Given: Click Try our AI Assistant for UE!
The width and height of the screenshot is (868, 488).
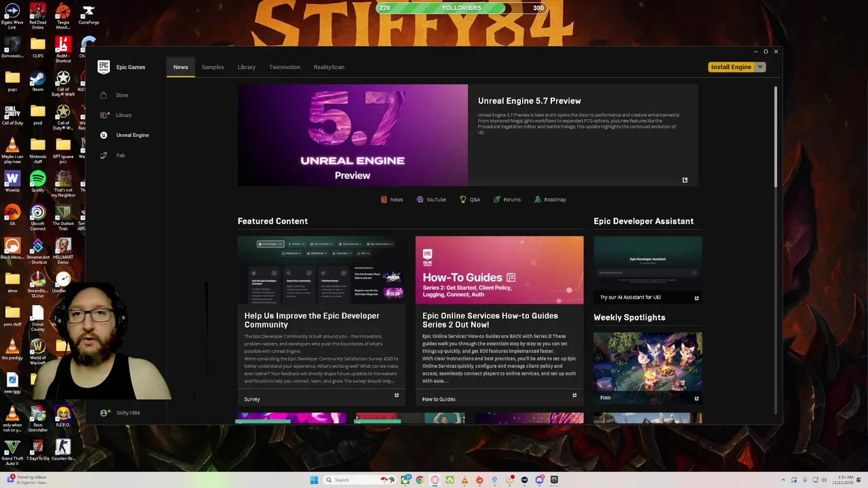Looking at the screenshot, I should pos(630,298).
